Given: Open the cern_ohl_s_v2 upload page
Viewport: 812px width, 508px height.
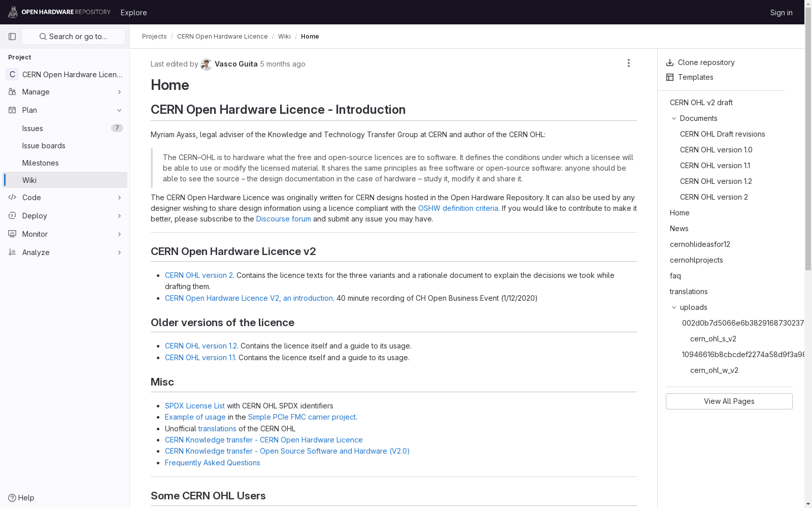Looking at the screenshot, I should 713,339.
